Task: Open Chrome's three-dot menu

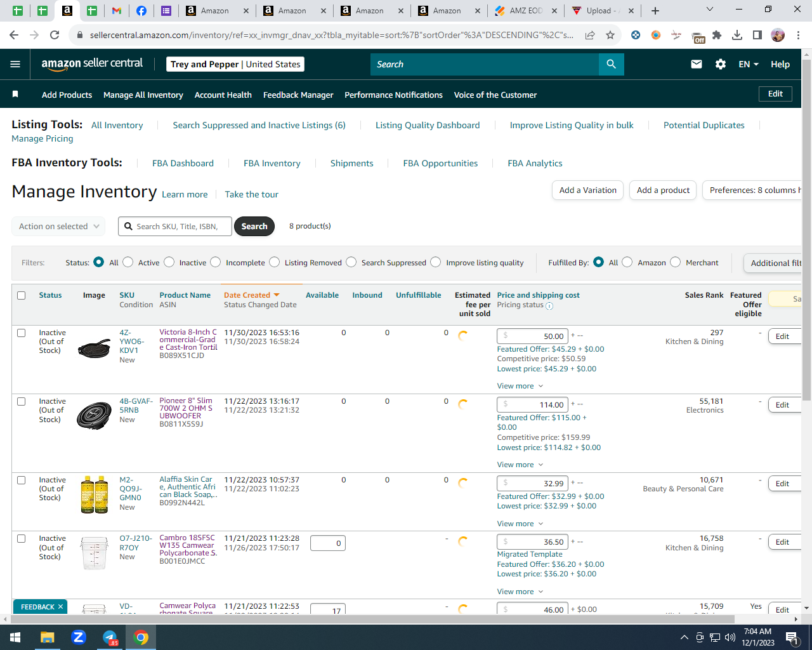Action: click(799, 35)
